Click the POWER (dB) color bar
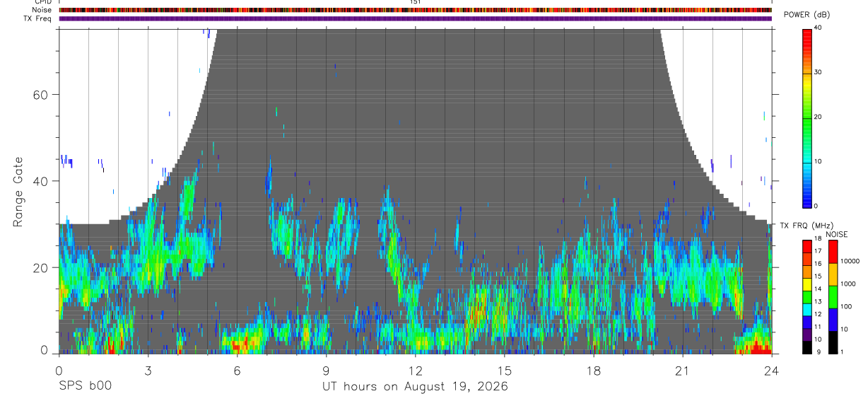Image resolution: width=868 pixels, height=401 pixels. pyautogui.click(x=807, y=117)
